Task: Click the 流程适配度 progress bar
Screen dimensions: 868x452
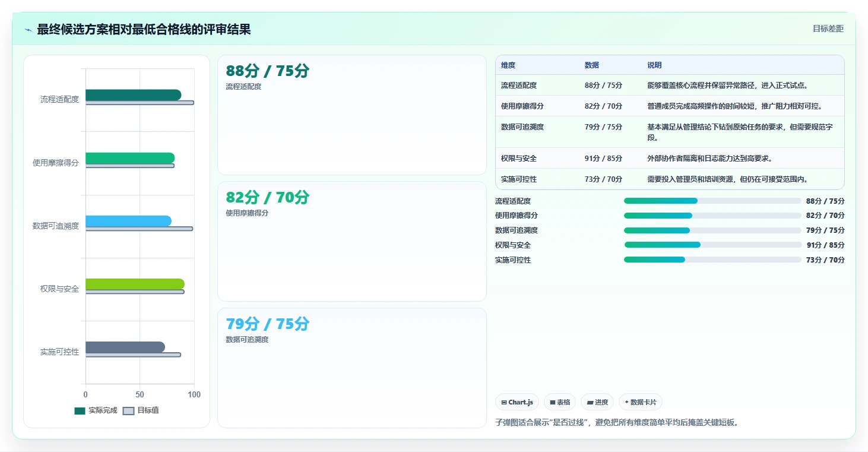Action: pyautogui.click(x=712, y=201)
